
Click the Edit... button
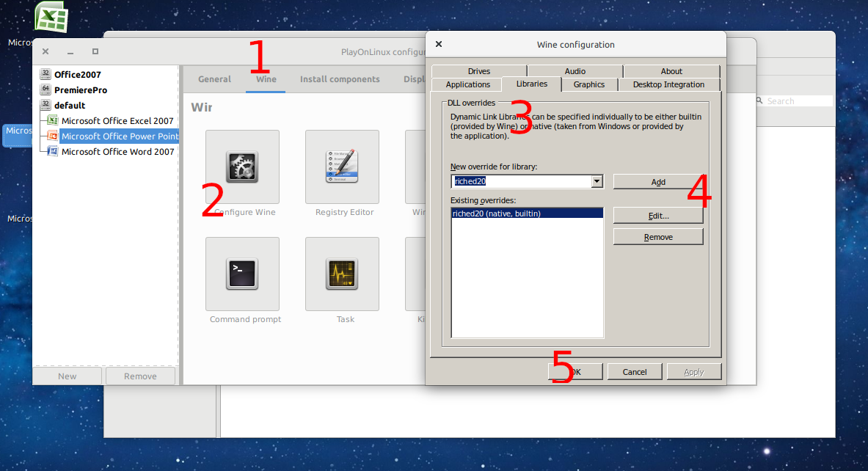(x=658, y=216)
